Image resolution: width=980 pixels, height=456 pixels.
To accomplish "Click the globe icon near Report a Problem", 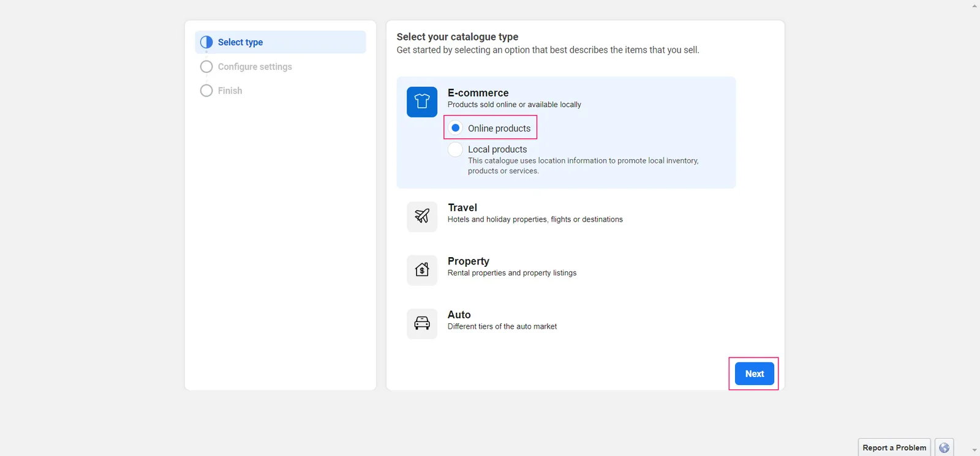I will pos(944,447).
